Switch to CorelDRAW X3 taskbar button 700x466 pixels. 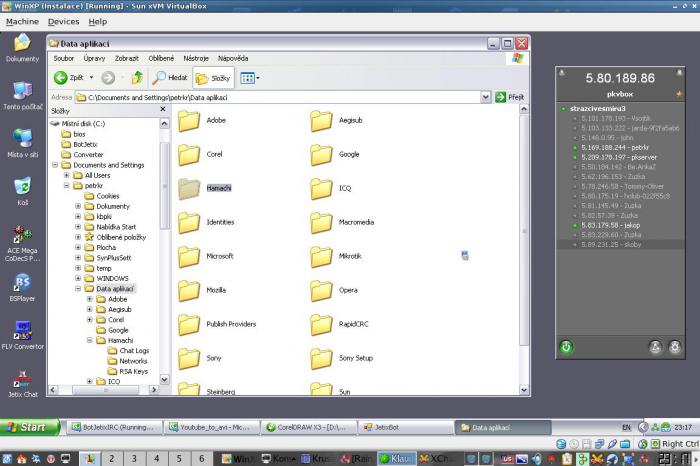[x=309, y=428]
